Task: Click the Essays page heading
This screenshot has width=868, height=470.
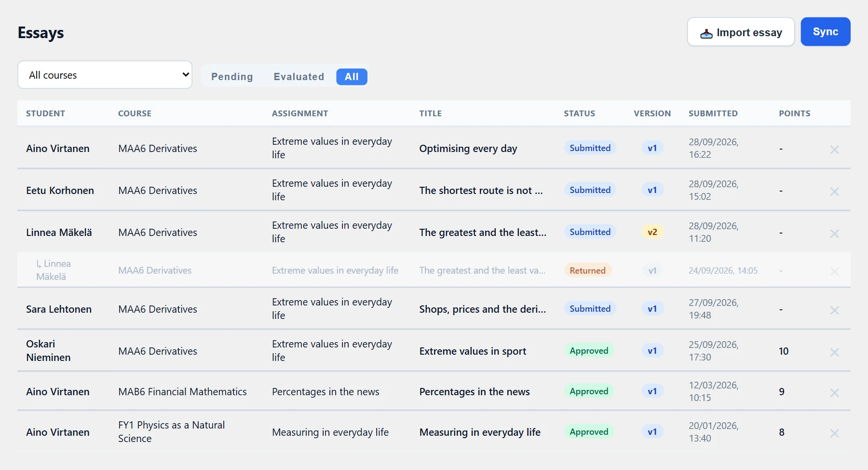Action: point(41,33)
